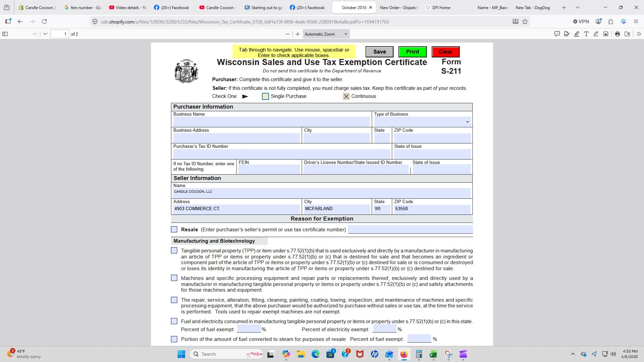This screenshot has height=362, width=644.
Task: Select the Highlight tool
Action: click(x=577, y=34)
